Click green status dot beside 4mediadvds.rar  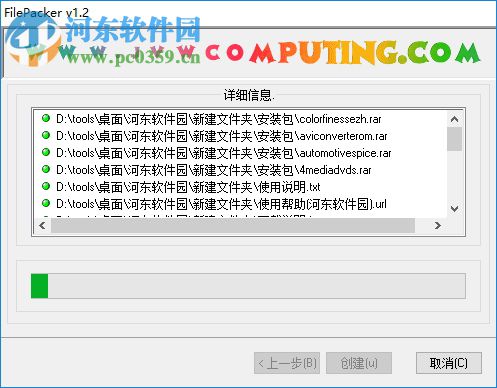(x=46, y=169)
